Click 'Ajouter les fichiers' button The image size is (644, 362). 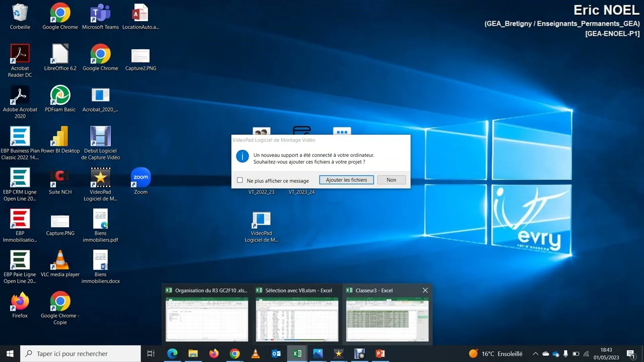347,180
